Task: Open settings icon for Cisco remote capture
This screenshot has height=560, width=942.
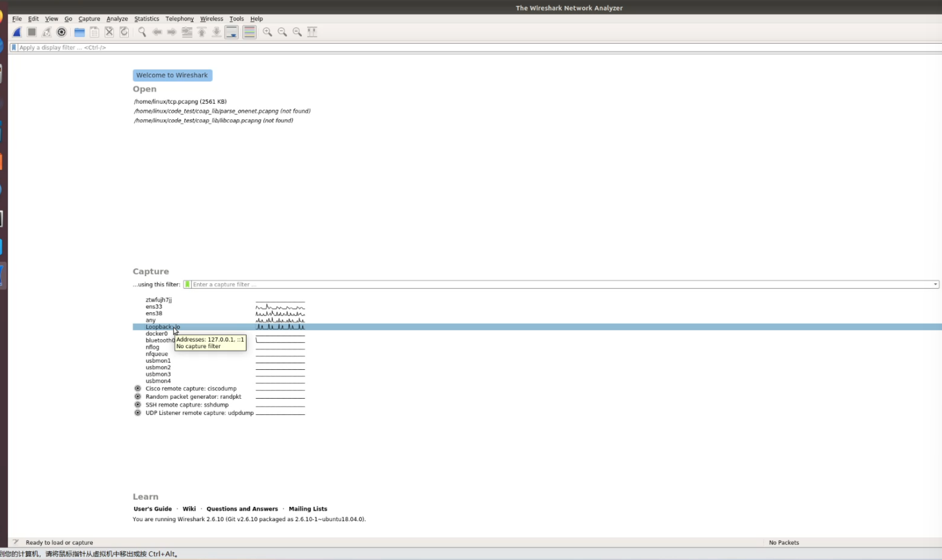Action: 138,389
